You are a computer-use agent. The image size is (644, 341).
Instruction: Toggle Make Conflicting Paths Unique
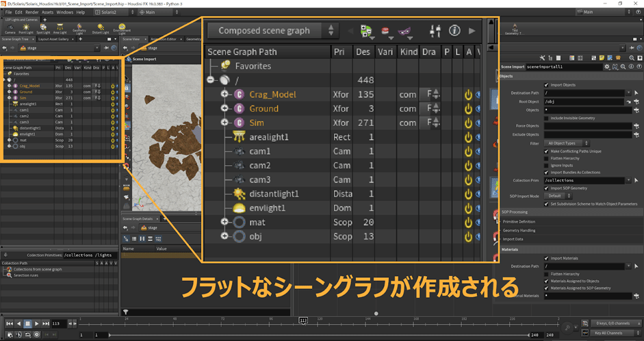tap(546, 151)
